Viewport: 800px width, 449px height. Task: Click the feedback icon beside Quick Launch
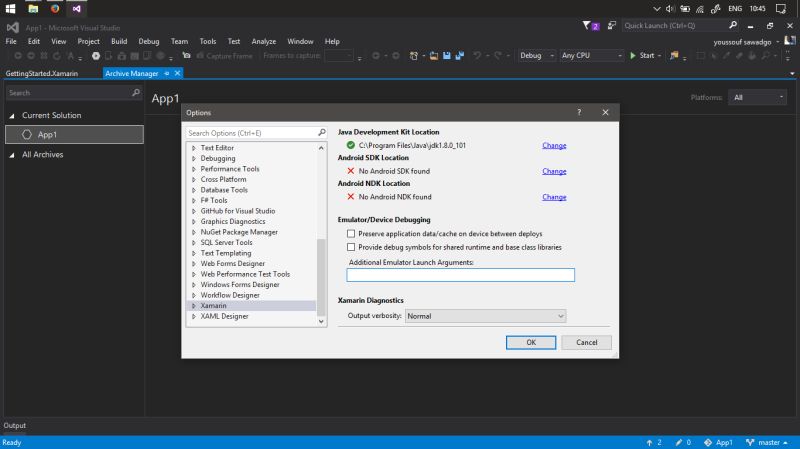[x=611, y=26]
